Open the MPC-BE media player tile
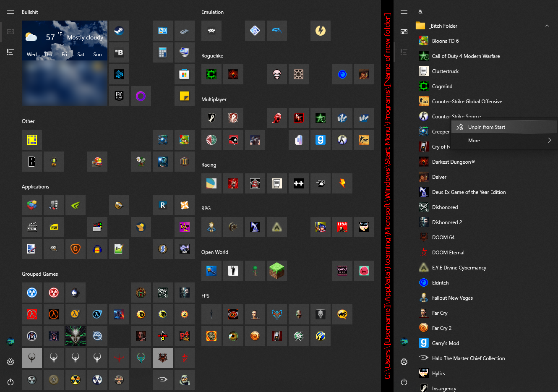This screenshot has height=392, width=558. (32, 227)
